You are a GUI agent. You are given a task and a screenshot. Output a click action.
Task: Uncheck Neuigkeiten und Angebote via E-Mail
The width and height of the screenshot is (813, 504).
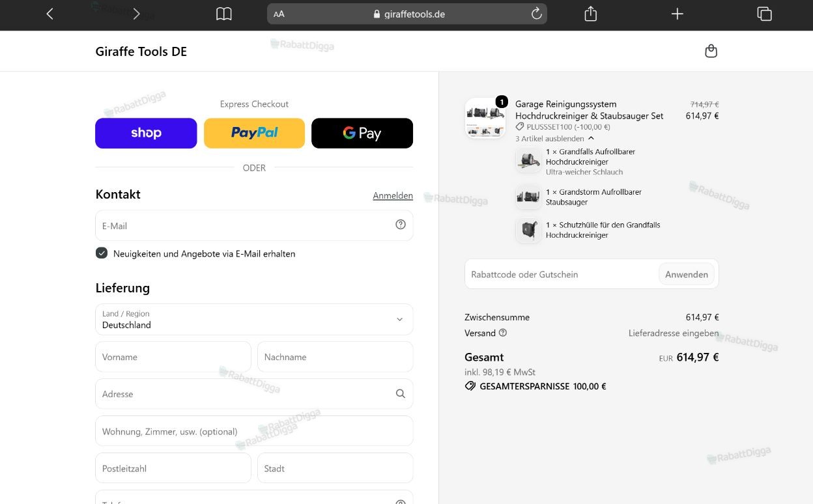point(102,253)
